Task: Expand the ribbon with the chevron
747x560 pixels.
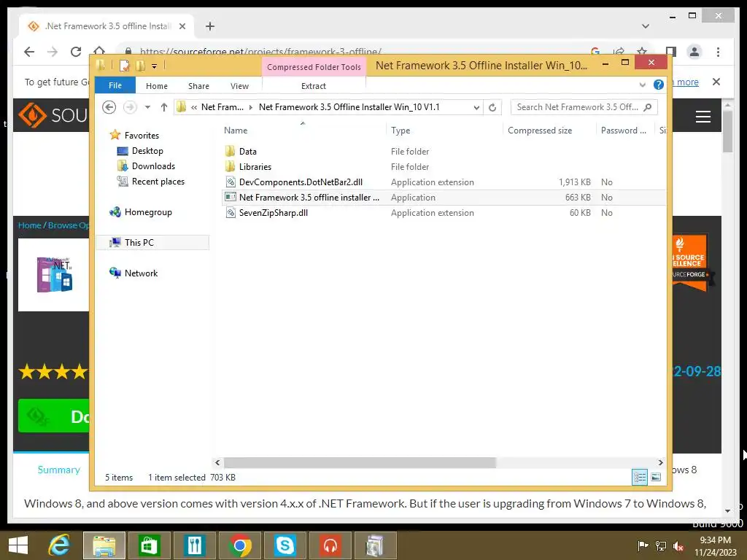Action: pos(642,85)
